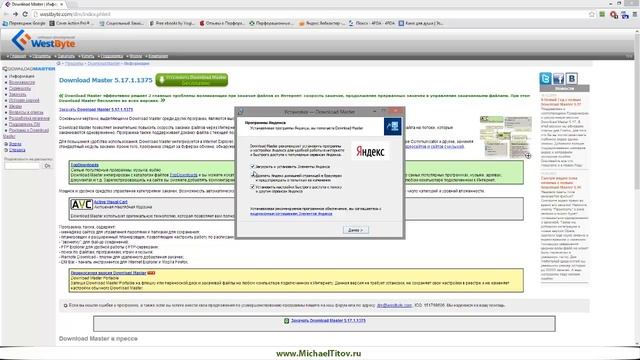Click the last item in site navigation bar

pos(157,56)
